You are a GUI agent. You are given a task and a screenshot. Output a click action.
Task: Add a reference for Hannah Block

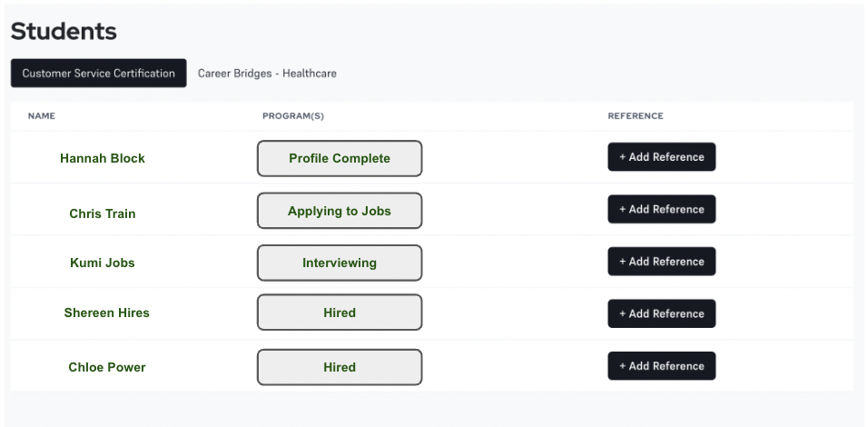click(661, 157)
